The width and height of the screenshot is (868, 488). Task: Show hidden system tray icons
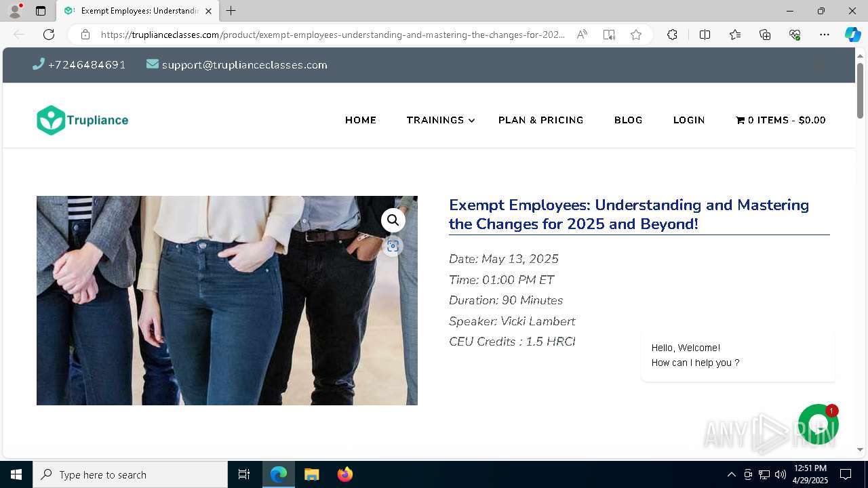pos(731,474)
